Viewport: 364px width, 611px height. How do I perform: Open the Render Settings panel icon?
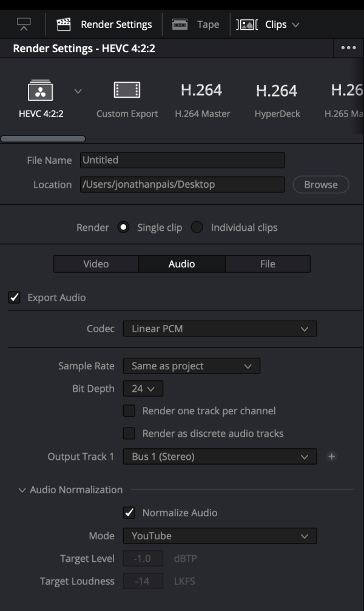point(64,24)
